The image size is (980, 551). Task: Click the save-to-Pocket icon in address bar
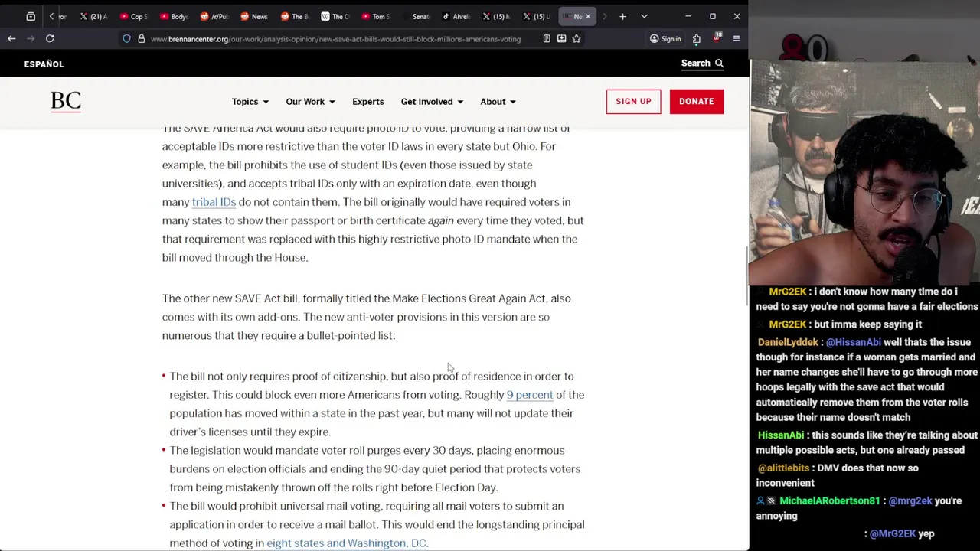click(x=561, y=39)
